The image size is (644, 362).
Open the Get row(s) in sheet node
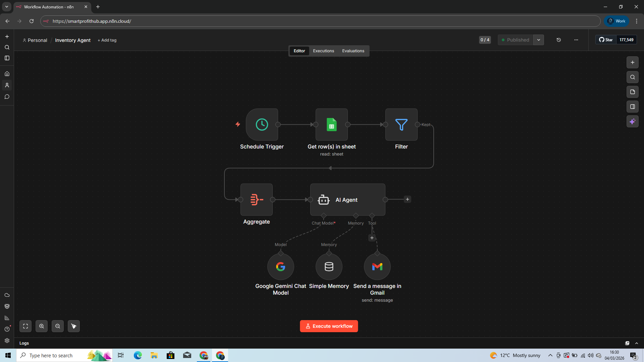tap(331, 124)
